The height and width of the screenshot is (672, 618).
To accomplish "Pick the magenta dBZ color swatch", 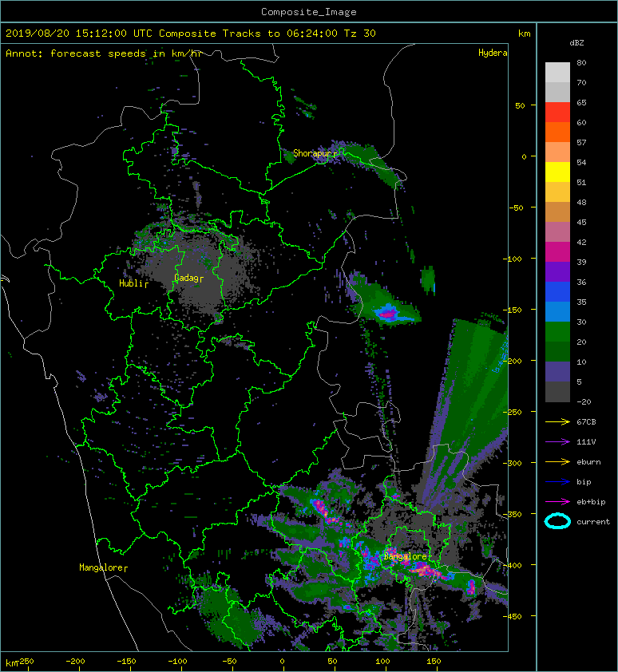I will (x=557, y=252).
